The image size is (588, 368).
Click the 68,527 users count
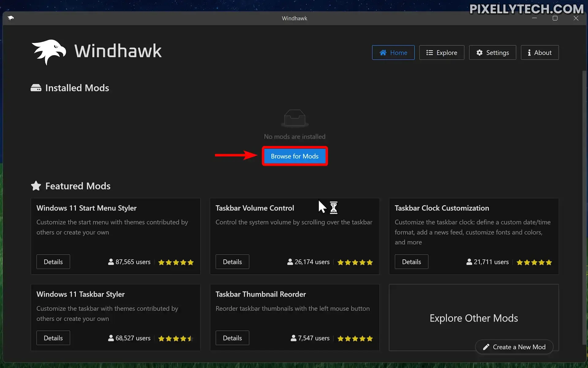(133, 338)
